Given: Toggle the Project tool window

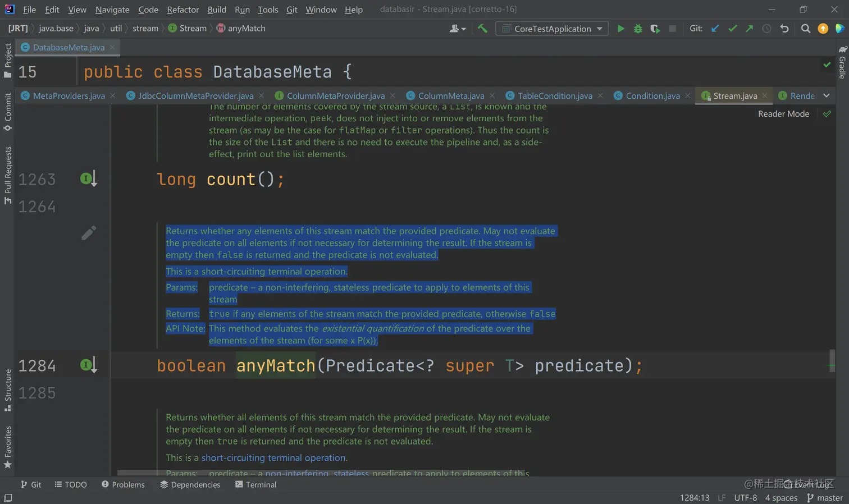Looking at the screenshot, I should tap(8, 61).
